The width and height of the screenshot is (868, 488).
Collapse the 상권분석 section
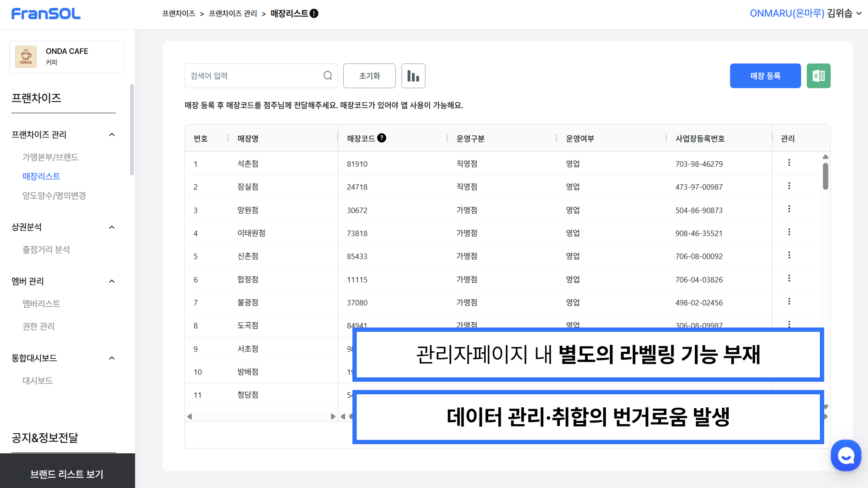pyautogui.click(x=112, y=227)
